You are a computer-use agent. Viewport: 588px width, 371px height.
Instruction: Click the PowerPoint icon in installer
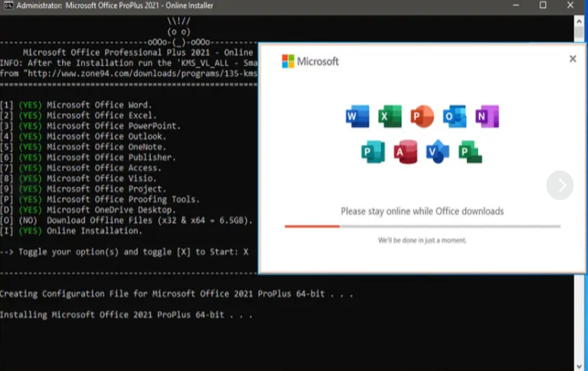(x=422, y=117)
